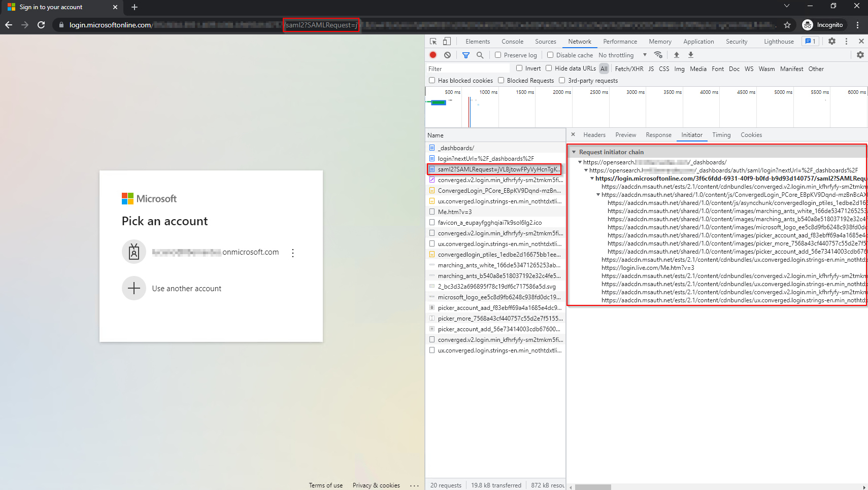
Task: Collapse the opensearch _dashboards/ chain node
Action: [580, 162]
